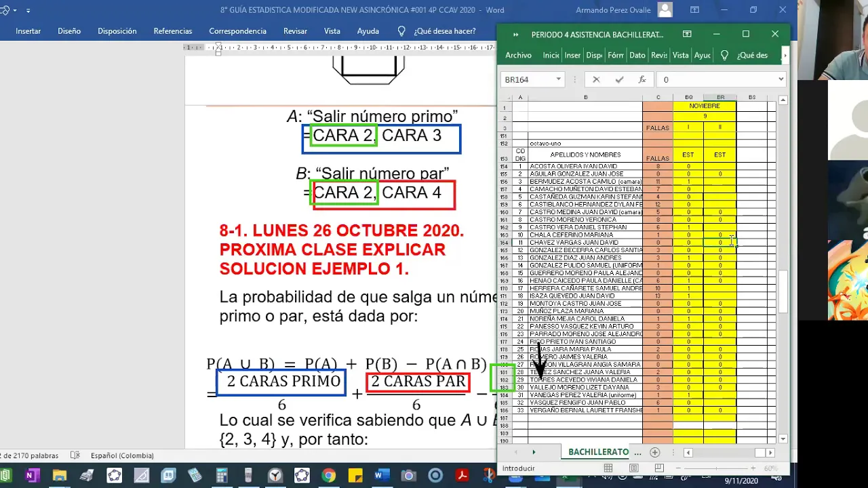Image resolution: width=868 pixels, height=488 pixels.
Task: Open Word Disposición tab
Action: 117,31
